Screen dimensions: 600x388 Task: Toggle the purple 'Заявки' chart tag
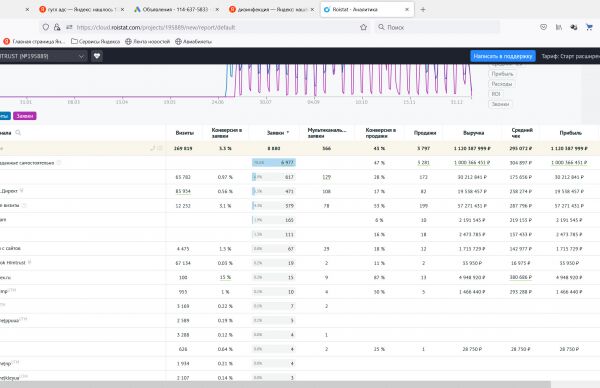click(24, 116)
